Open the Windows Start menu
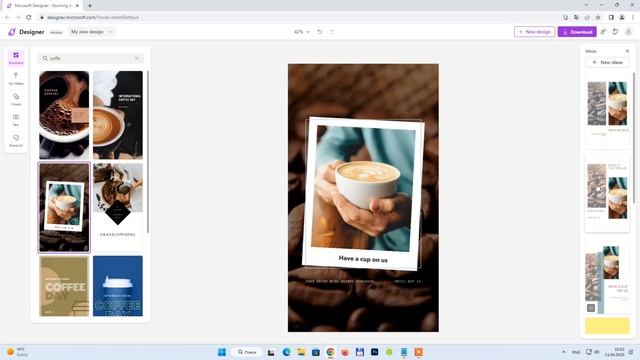 click(222, 352)
